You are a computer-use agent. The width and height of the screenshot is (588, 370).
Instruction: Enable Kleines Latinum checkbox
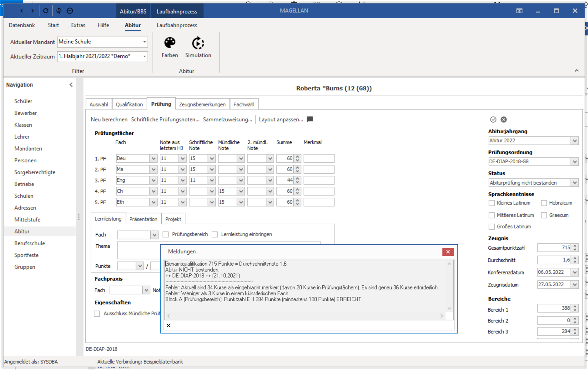(x=492, y=203)
